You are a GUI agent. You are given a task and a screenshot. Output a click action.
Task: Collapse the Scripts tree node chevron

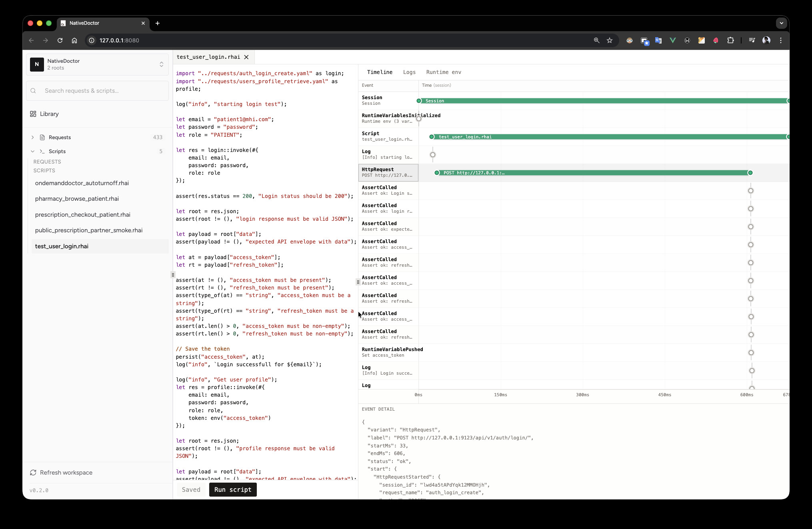33,151
